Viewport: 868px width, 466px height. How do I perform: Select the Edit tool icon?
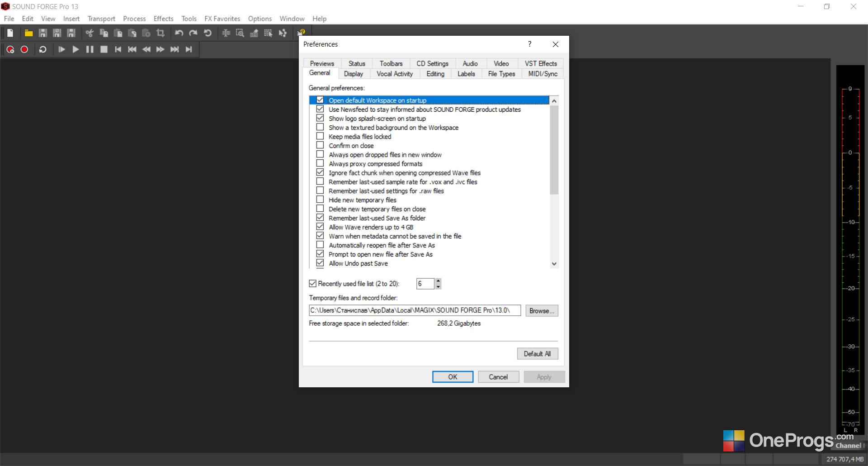click(226, 33)
